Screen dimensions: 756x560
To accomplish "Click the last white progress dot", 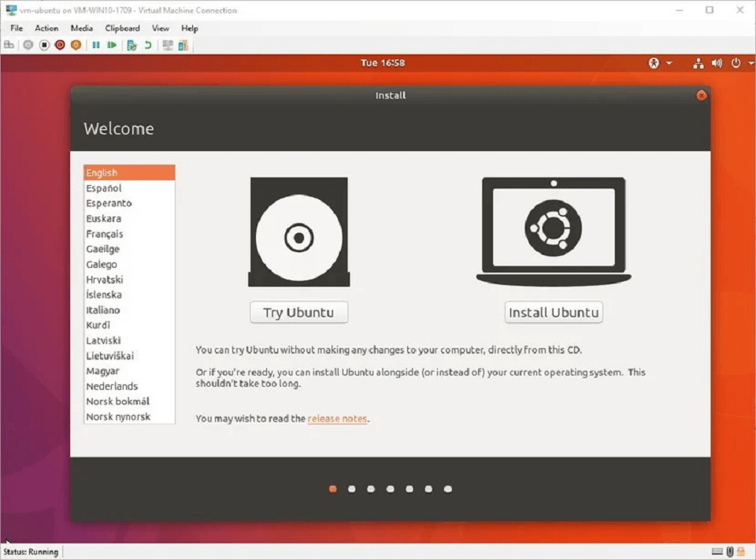I will [448, 489].
